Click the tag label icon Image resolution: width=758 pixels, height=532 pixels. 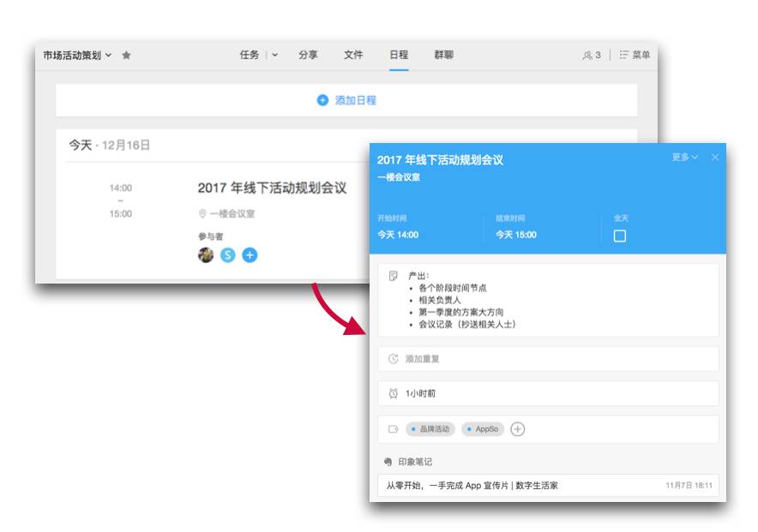393,428
